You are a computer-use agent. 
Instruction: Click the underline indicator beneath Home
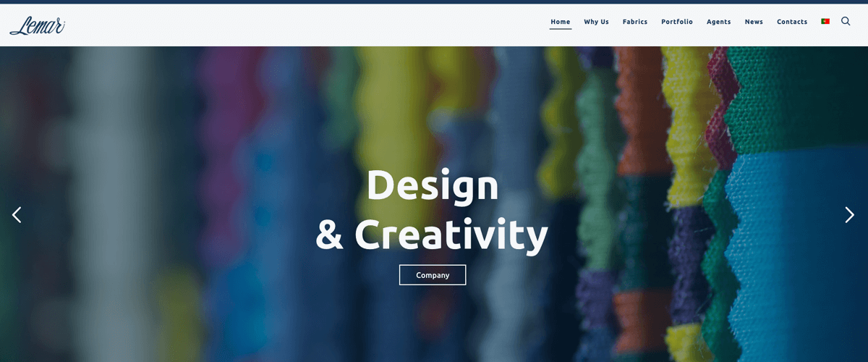[561, 29]
